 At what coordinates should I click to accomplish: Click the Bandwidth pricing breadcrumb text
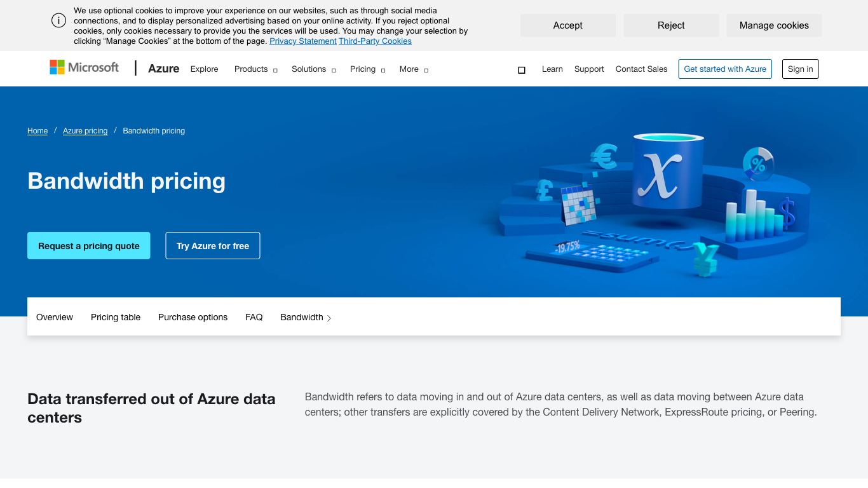pyautogui.click(x=154, y=131)
